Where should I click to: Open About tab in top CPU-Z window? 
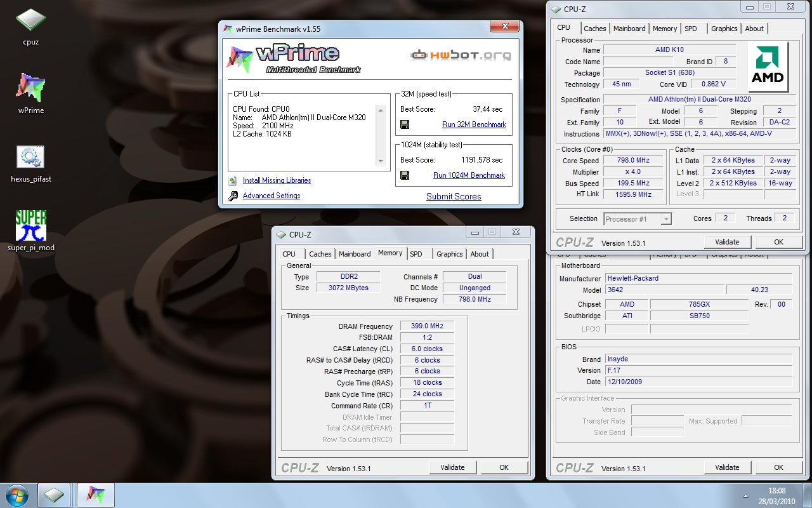754,29
